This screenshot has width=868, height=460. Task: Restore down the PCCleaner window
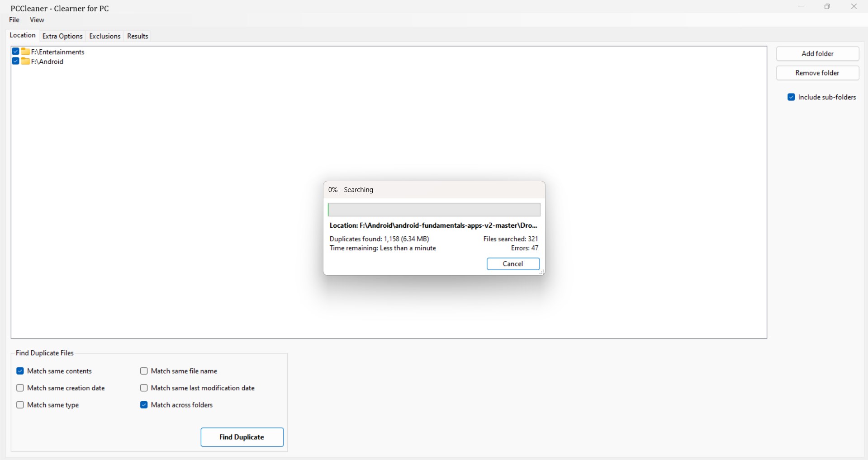[827, 7]
